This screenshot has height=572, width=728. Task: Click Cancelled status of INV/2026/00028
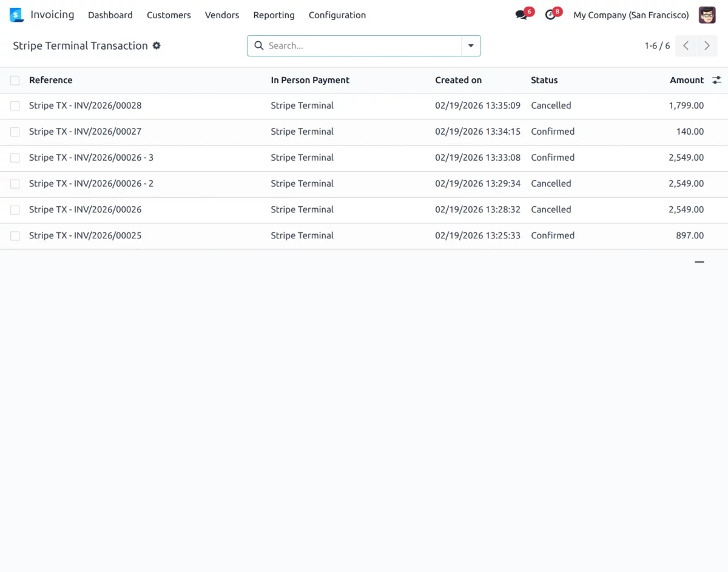(x=551, y=106)
